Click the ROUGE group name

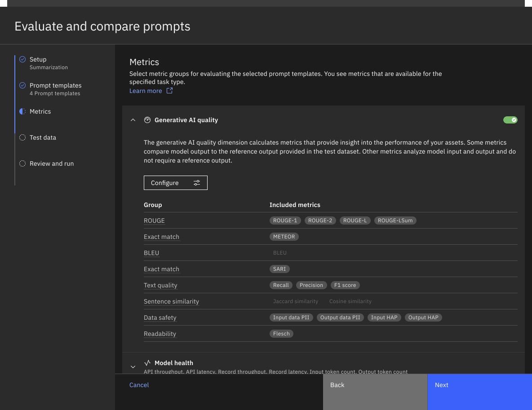[155, 220]
